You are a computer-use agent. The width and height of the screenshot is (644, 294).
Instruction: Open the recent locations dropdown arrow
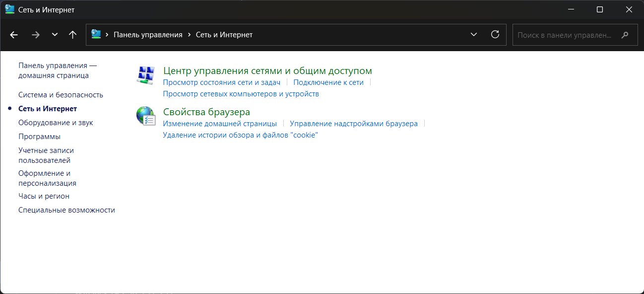[x=55, y=35]
